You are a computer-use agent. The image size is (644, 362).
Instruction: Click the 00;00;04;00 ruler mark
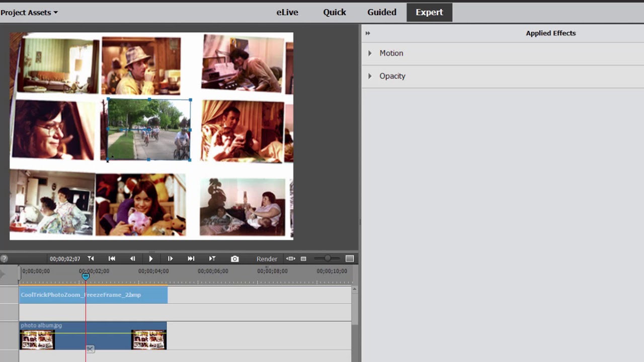tap(153, 271)
